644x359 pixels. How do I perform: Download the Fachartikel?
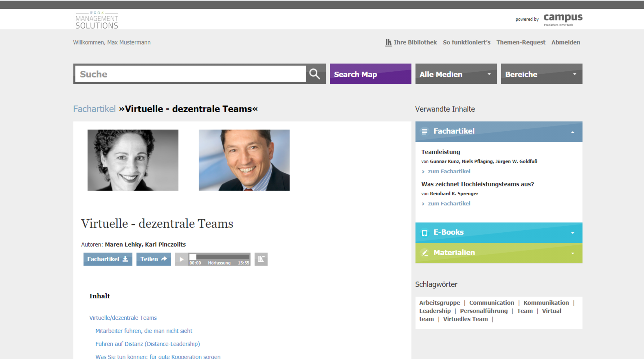(108, 259)
